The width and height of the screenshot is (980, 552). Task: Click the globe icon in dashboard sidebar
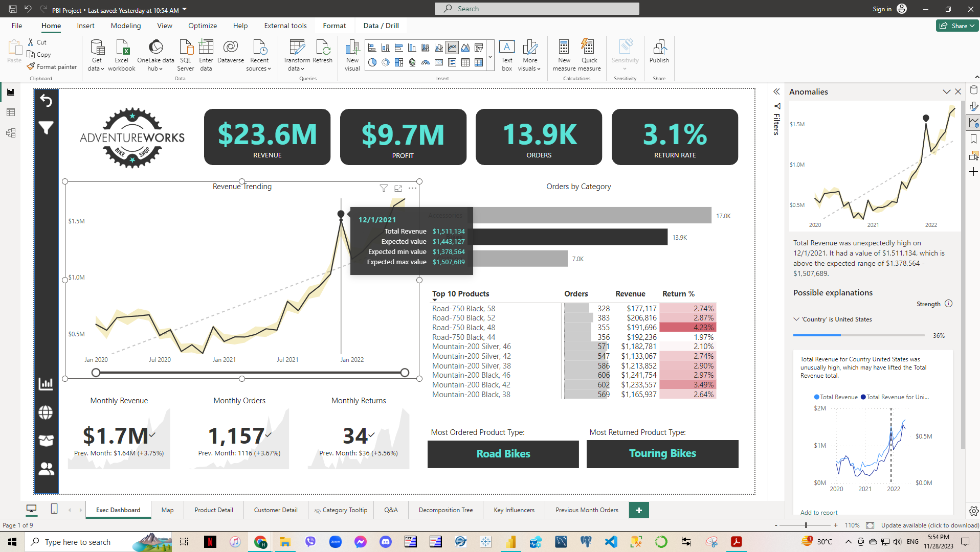(46, 412)
